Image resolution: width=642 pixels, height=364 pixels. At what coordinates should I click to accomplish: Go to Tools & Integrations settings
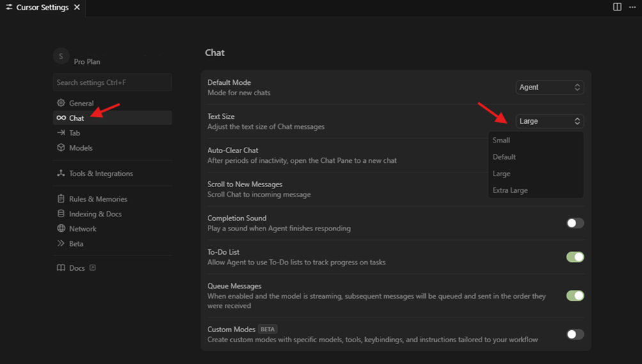pyautogui.click(x=112, y=174)
